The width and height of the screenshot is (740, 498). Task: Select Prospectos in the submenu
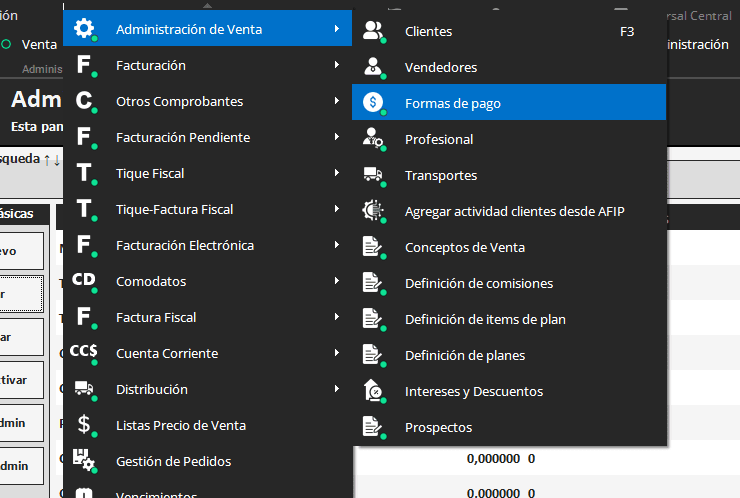(x=438, y=427)
